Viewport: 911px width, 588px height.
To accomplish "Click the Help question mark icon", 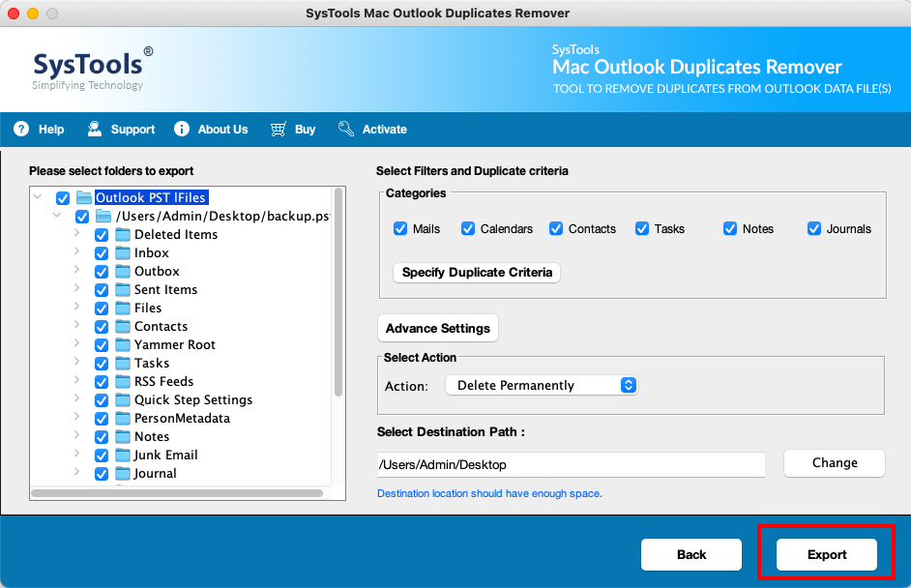I will (21, 129).
